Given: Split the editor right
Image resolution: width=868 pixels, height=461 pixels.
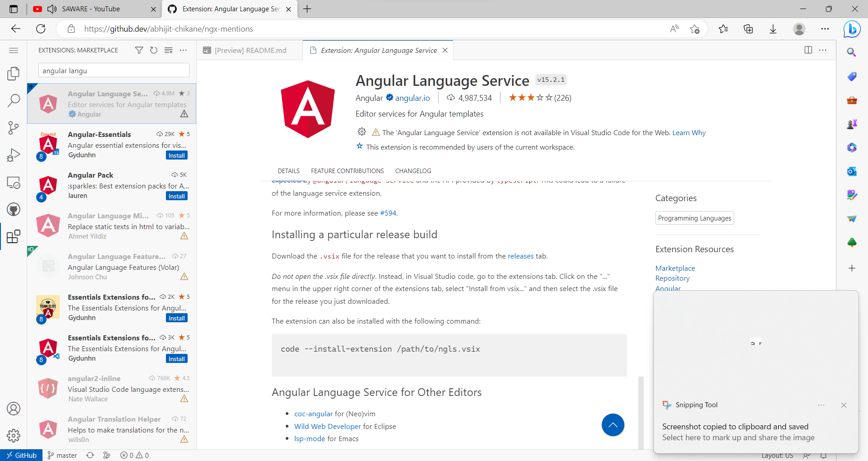Looking at the screenshot, I should coord(808,50).
